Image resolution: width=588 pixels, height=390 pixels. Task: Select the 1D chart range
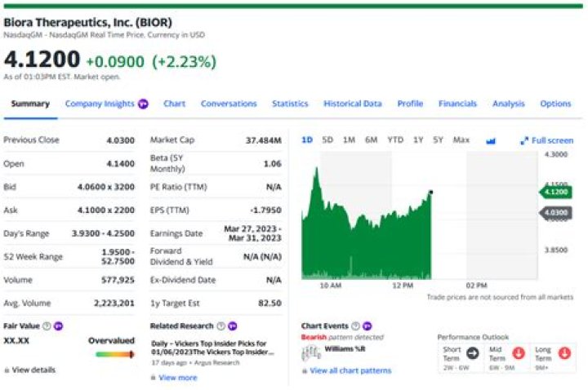pyautogui.click(x=307, y=140)
